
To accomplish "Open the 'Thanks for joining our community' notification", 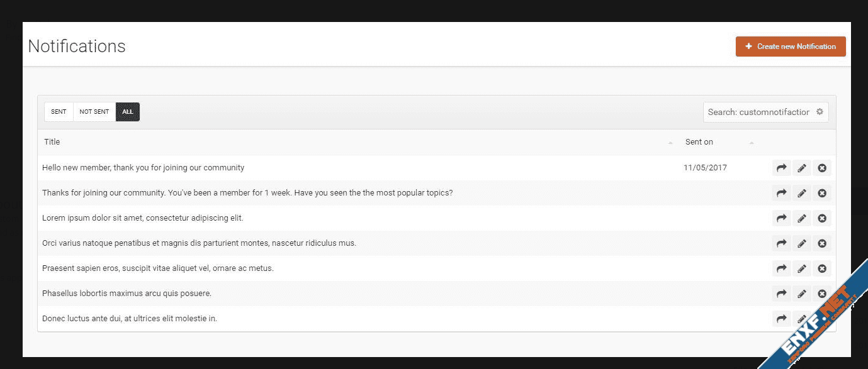I will coord(247,193).
